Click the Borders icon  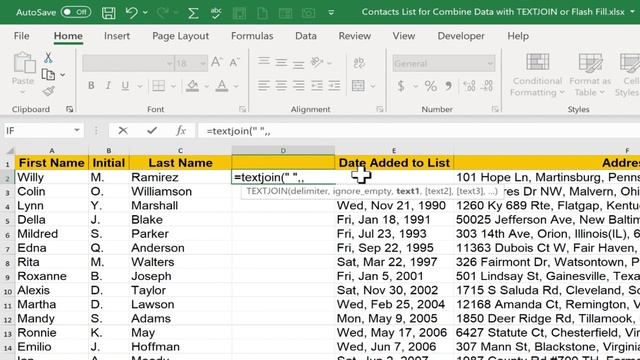click(158, 85)
